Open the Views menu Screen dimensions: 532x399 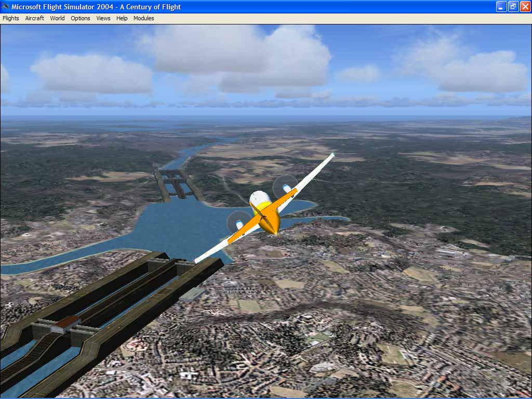click(x=103, y=18)
